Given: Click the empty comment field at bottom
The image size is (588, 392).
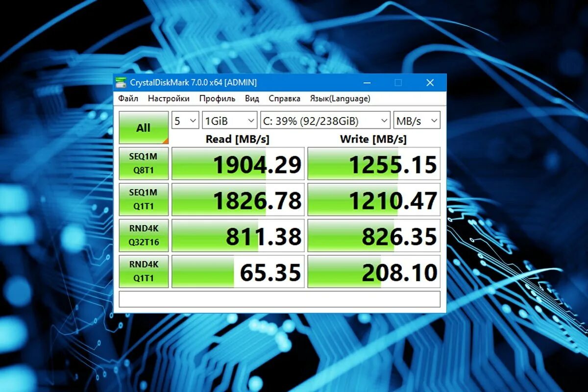Looking at the screenshot, I should (x=279, y=299).
